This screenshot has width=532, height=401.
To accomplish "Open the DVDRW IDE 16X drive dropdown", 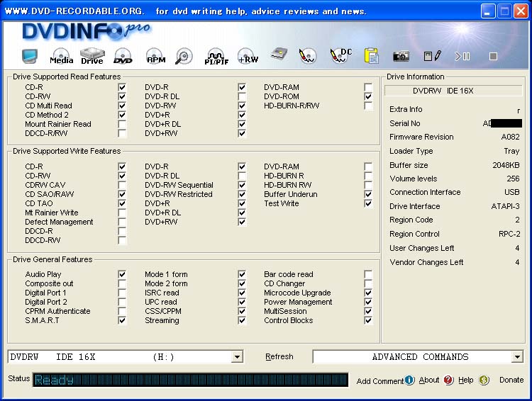I will click(237, 357).
